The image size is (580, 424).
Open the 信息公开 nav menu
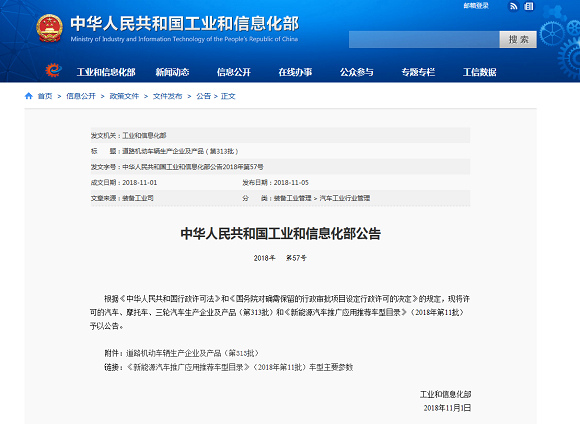point(234,72)
